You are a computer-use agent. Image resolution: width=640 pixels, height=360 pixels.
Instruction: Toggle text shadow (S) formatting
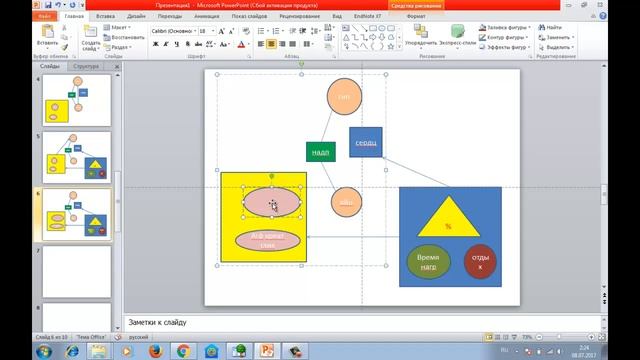point(187,44)
